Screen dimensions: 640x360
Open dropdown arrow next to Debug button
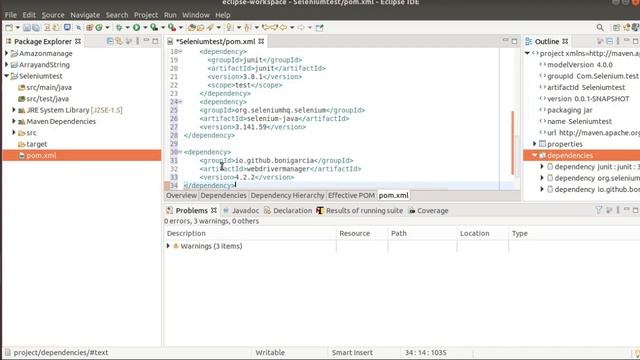pyautogui.click(x=127, y=28)
